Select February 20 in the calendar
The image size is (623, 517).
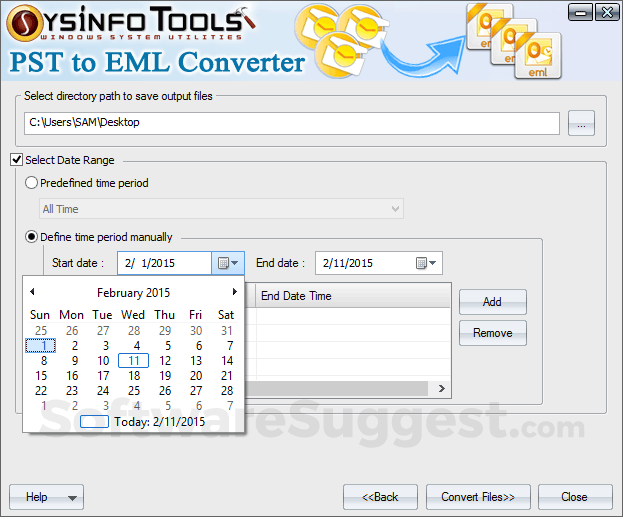(195, 376)
